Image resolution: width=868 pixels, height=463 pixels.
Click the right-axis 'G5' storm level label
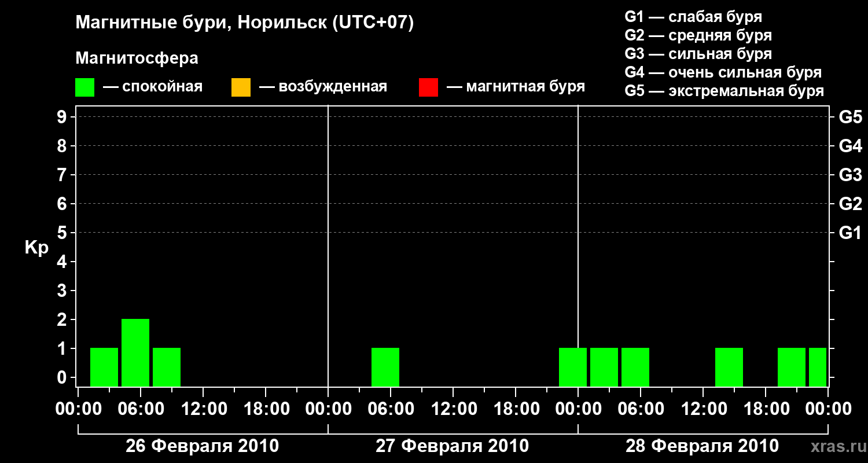[x=850, y=117]
